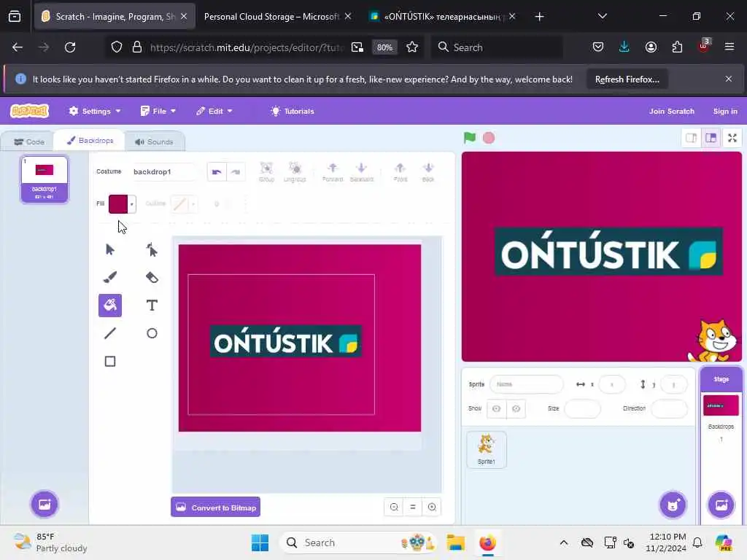Enter full screen stage mode
Screen dimensions: 747x560
click(732, 138)
